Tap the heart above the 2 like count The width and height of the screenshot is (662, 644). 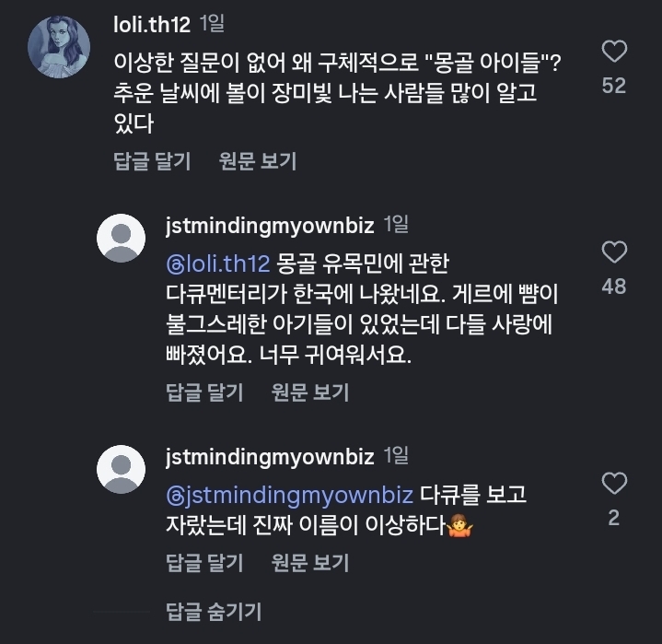coord(613,483)
